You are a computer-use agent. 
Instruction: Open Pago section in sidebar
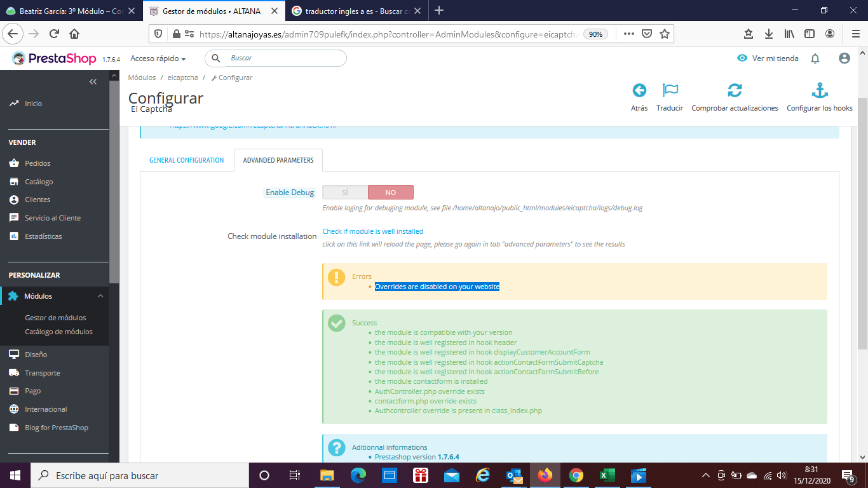point(32,391)
